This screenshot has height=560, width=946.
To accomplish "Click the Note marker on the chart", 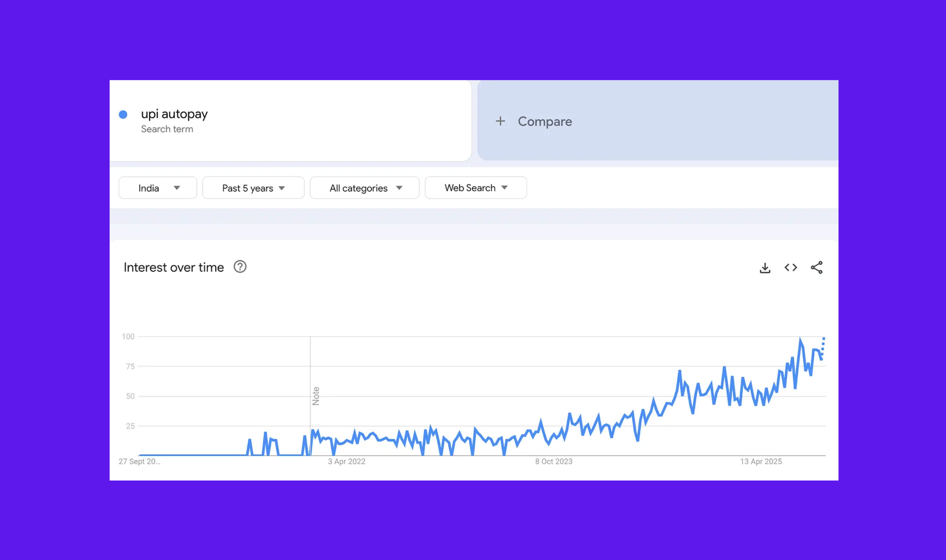I will [x=316, y=396].
